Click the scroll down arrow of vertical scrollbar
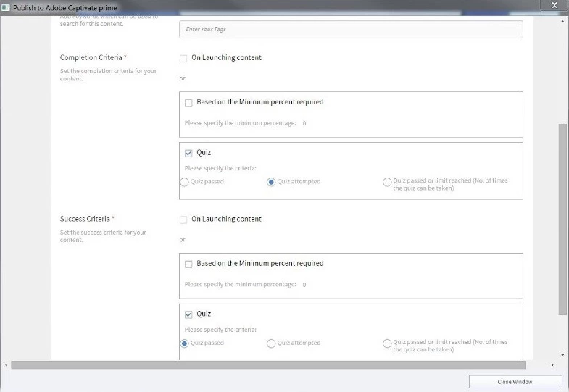 562,354
